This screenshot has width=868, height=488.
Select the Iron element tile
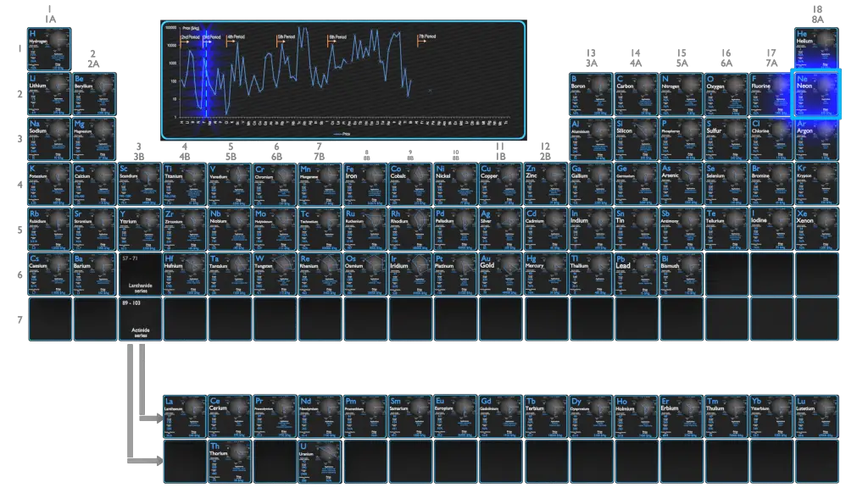[x=365, y=184]
